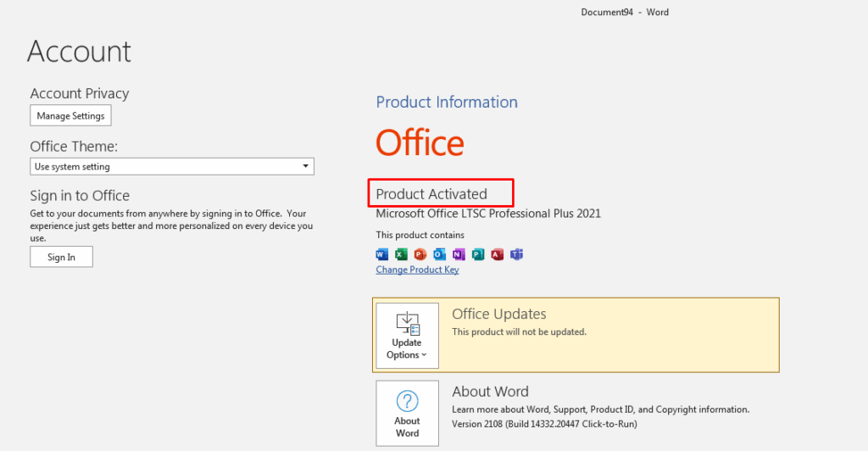Click the Product Activated text
This screenshot has height=451, width=868.
click(431, 194)
